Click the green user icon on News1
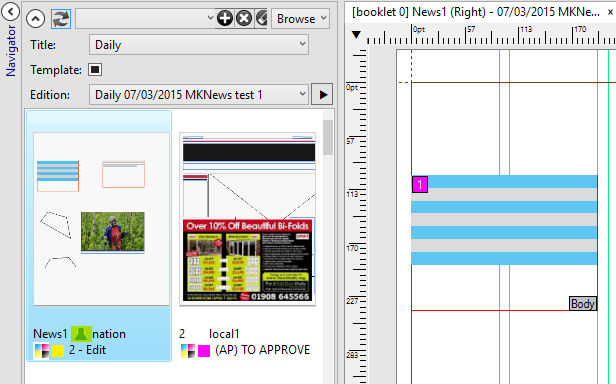This screenshot has height=384, width=616. [81, 334]
